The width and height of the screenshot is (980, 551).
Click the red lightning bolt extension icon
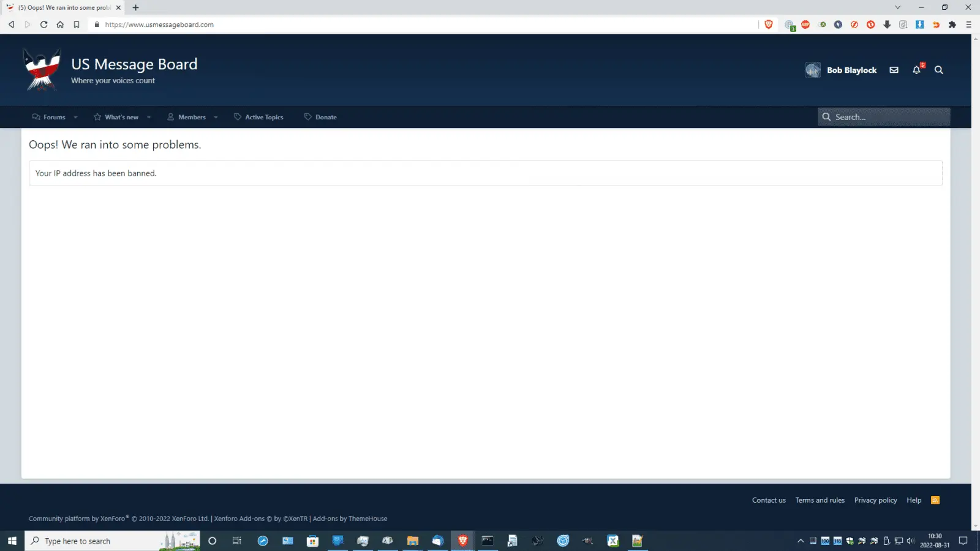(854, 24)
